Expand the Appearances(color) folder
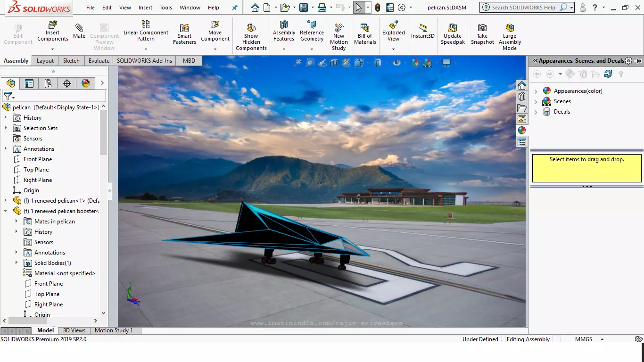The width and height of the screenshot is (644, 362). (x=536, y=91)
